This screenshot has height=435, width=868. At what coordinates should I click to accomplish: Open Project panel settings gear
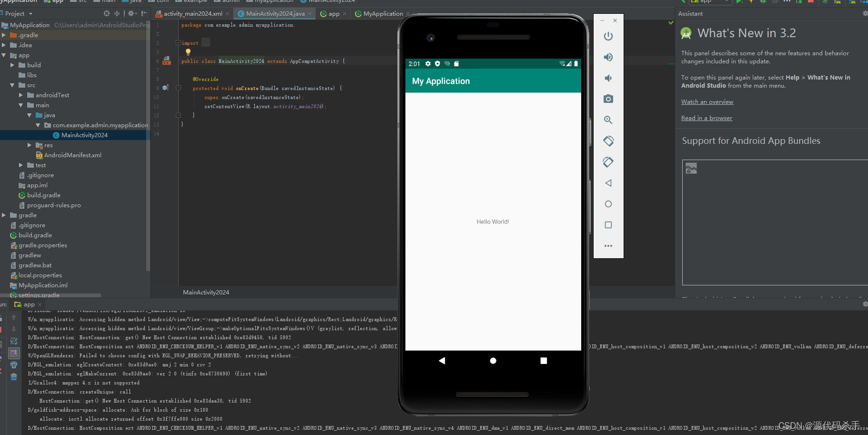point(131,14)
